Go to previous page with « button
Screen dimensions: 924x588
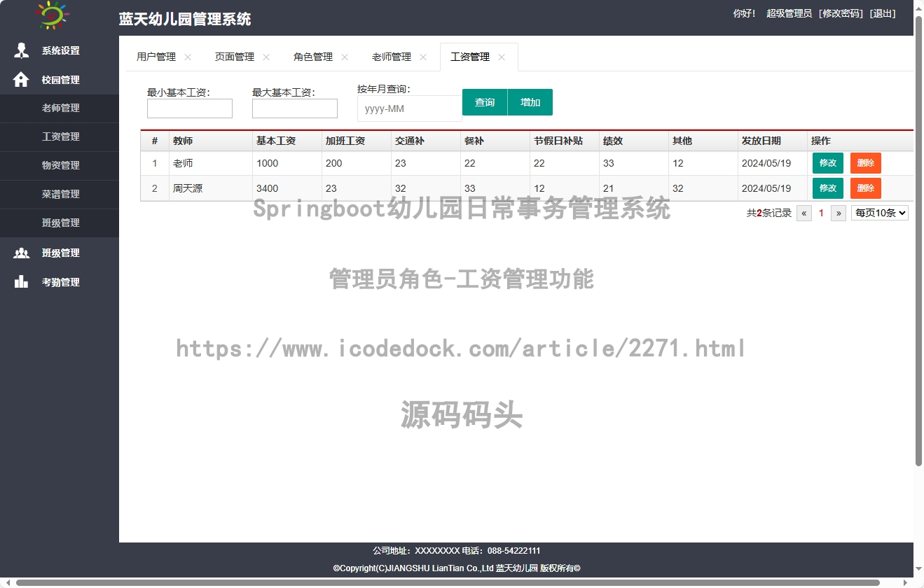click(x=804, y=213)
